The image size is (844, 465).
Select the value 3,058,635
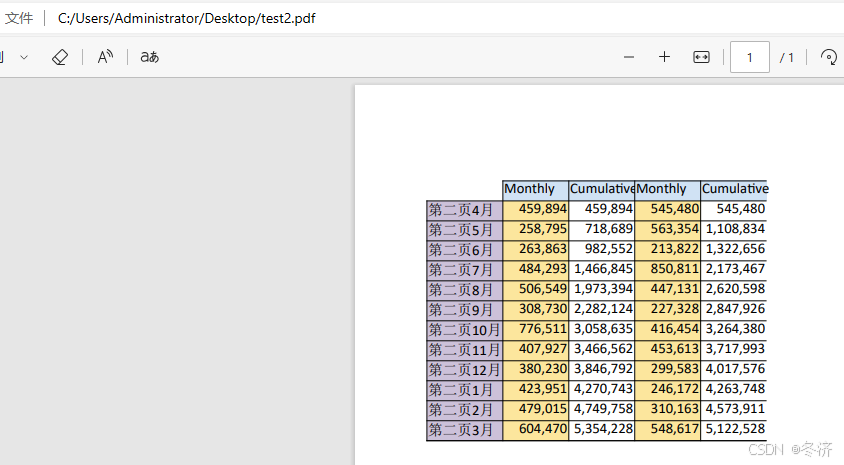[x=603, y=328]
